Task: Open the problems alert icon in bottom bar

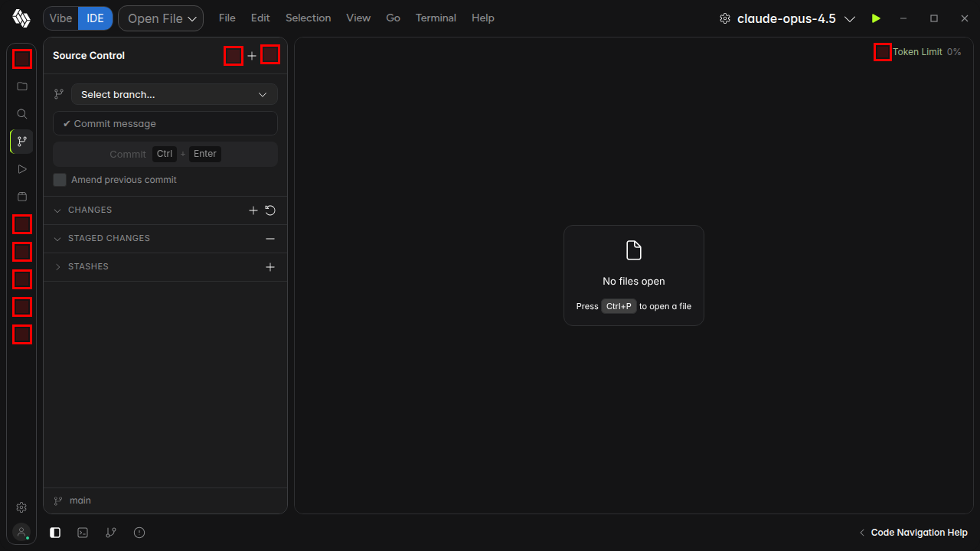Action: click(x=139, y=533)
